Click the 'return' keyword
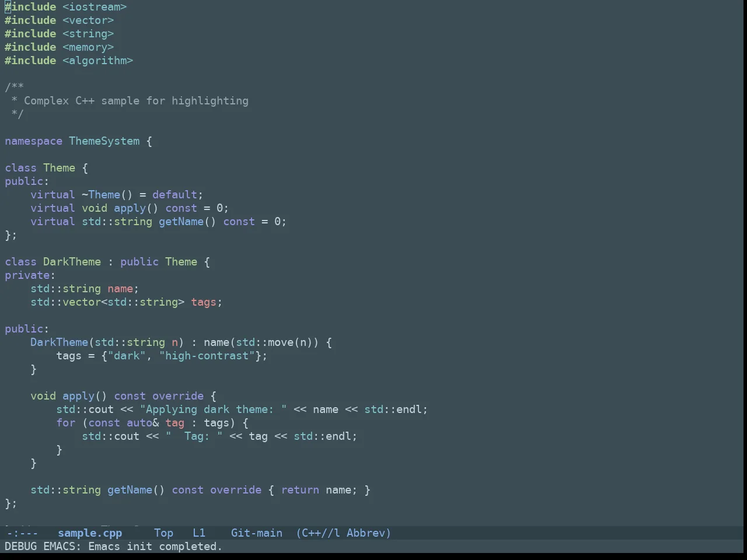747x560 pixels. point(300,490)
